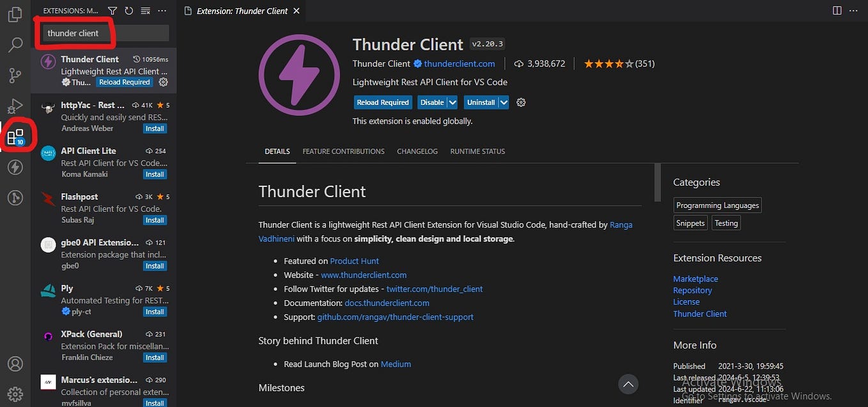The width and height of the screenshot is (868, 407).
Task: Click the extensions search input field
Action: pyautogui.click(x=105, y=33)
